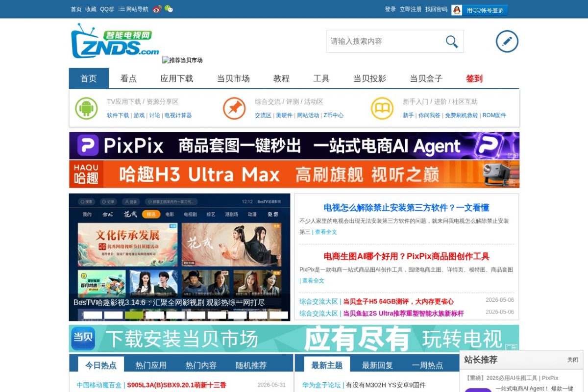Screen dimensions: 588x392
Task: Open the Z币中心 link
Action: 333,116
